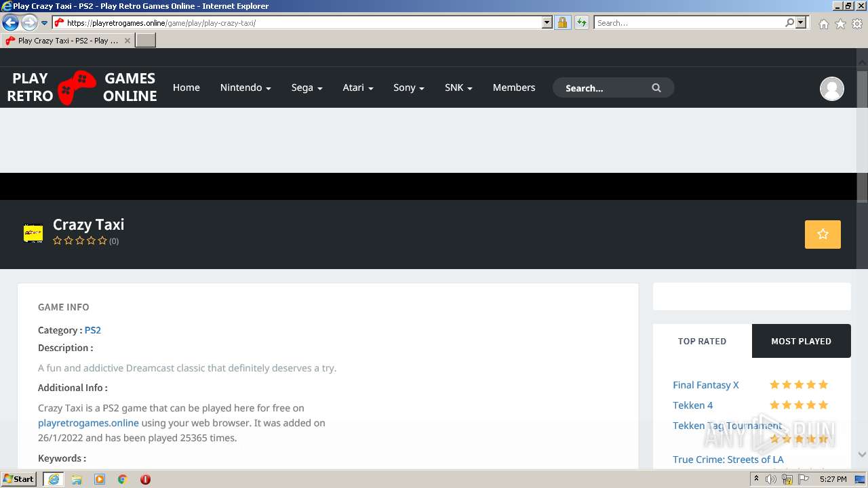
Task: Rate Crazy Taxi five stars
Action: tap(102, 241)
